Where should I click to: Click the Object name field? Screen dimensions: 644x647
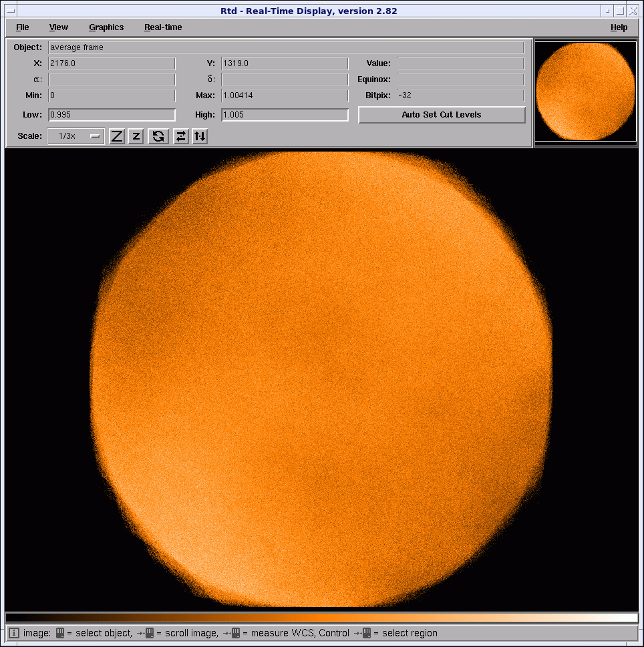[x=286, y=47]
